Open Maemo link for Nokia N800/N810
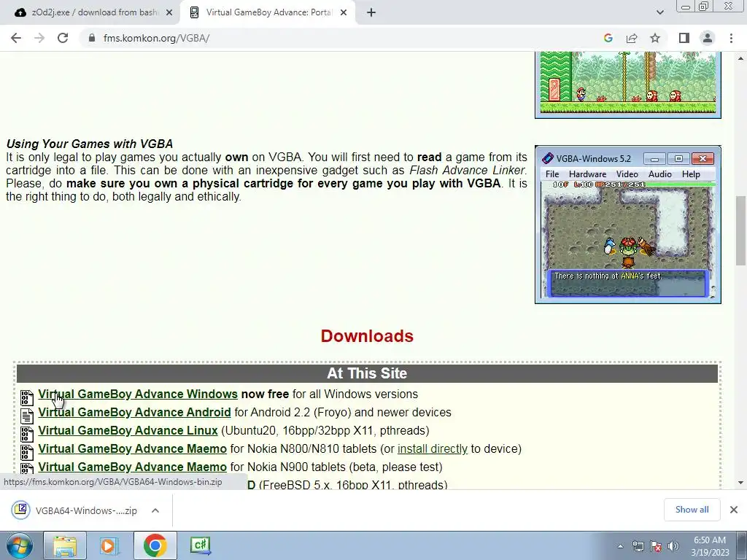This screenshot has width=747, height=560. (x=133, y=448)
